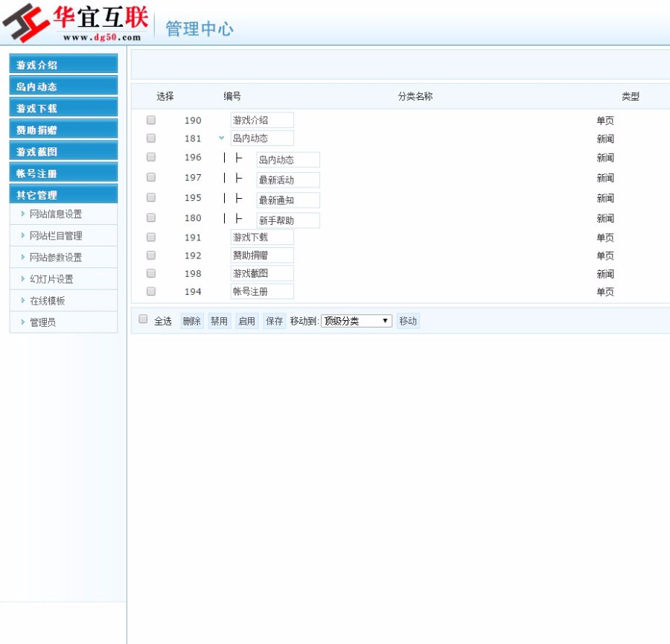Click arrow icon beside 幻灯片设置
Image resolution: width=670 pixels, height=644 pixels.
(x=23, y=279)
